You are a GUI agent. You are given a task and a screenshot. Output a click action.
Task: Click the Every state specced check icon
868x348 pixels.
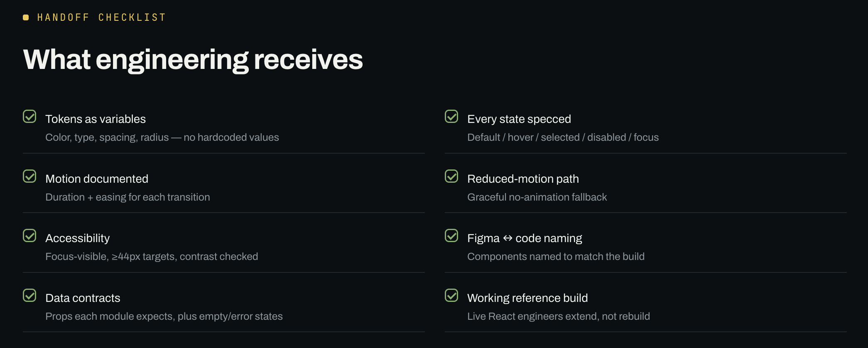click(451, 116)
